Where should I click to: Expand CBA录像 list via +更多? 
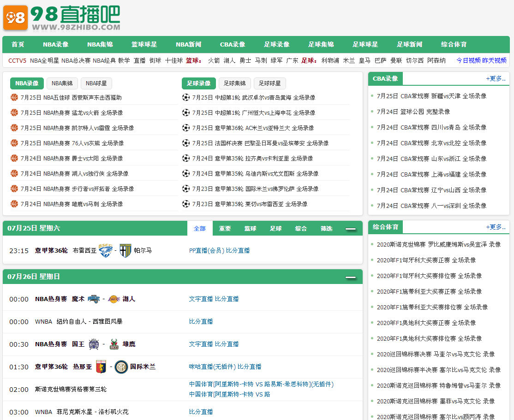496,79
